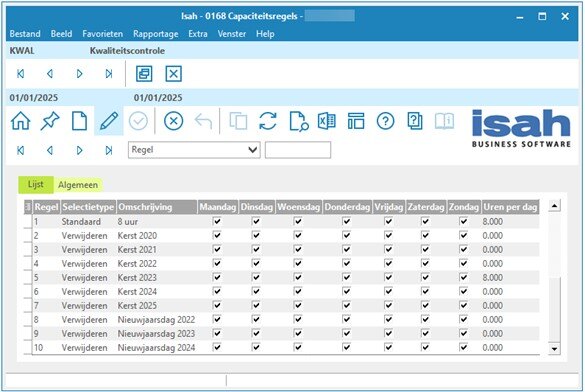Go to first record in top navigation bar
585x392 pixels.
pos(21,74)
